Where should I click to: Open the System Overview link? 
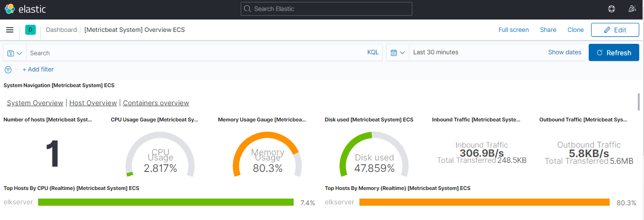35,103
